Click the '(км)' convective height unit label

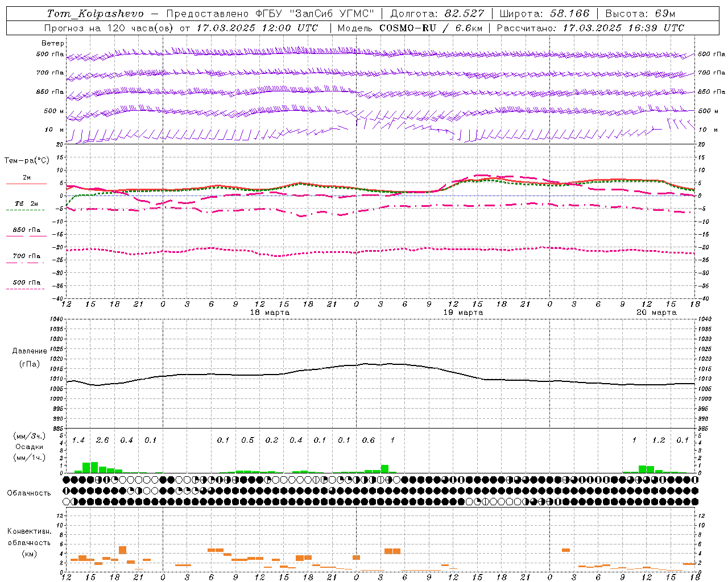point(29,554)
